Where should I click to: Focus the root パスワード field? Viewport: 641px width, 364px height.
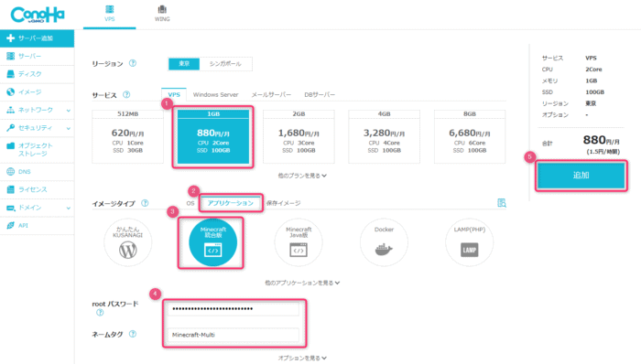[233, 309]
